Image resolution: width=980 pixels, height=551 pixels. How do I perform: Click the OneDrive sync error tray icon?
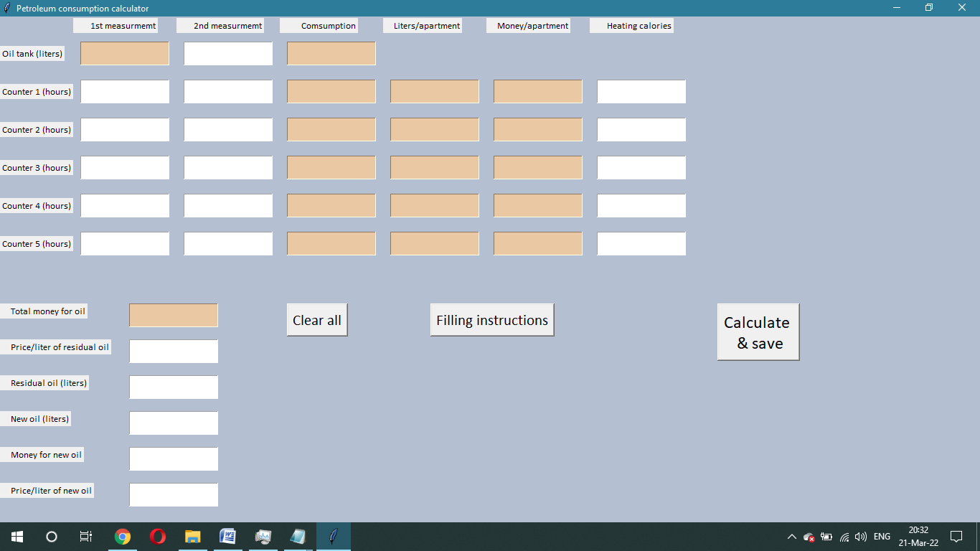[809, 536]
